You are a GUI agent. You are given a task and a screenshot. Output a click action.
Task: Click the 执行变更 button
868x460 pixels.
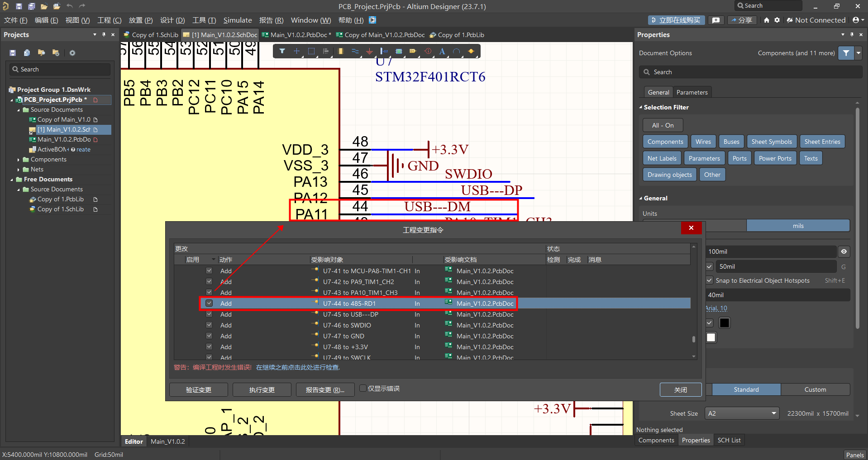coord(262,389)
